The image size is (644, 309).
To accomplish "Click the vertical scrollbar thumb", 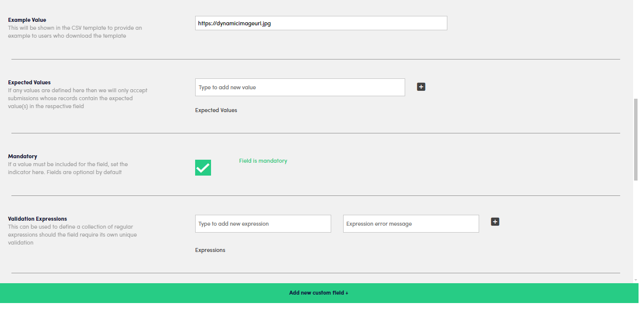I will coord(636,139).
